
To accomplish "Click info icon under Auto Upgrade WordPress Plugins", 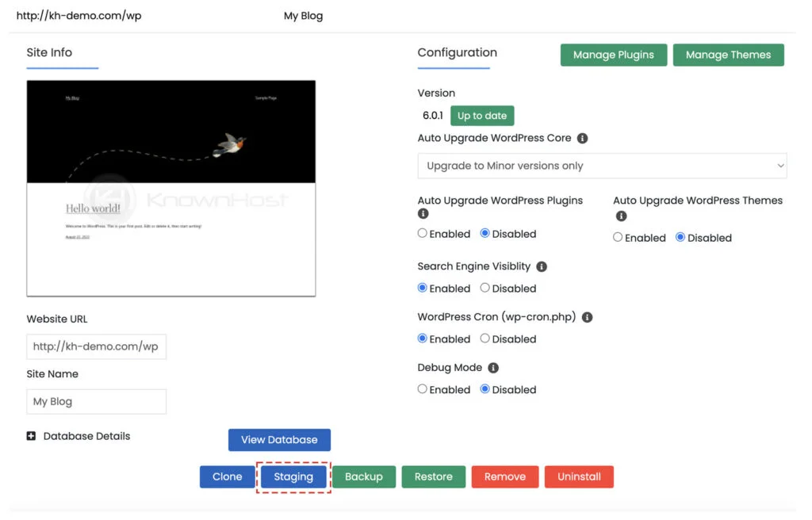I will point(423,213).
